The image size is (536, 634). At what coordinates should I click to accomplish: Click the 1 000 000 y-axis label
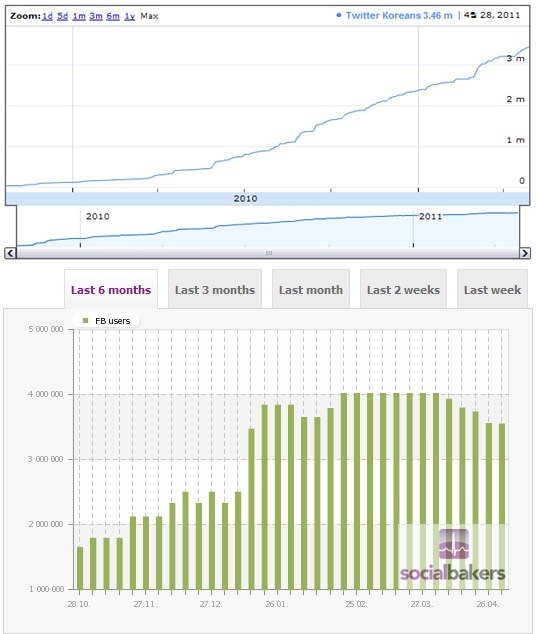coord(46,589)
